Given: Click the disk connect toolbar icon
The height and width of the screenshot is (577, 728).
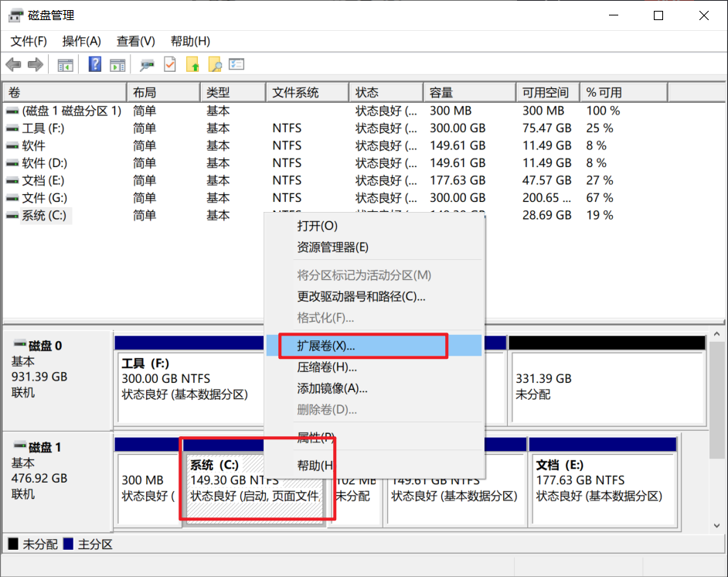Looking at the screenshot, I should pyautogui.click(x=147, y=65).
